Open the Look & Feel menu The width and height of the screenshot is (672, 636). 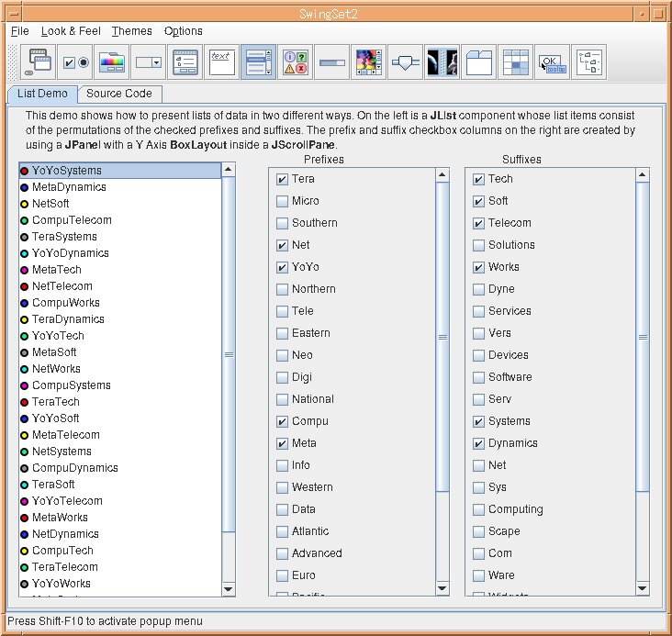pyautogui.click(x=71, y=31)
